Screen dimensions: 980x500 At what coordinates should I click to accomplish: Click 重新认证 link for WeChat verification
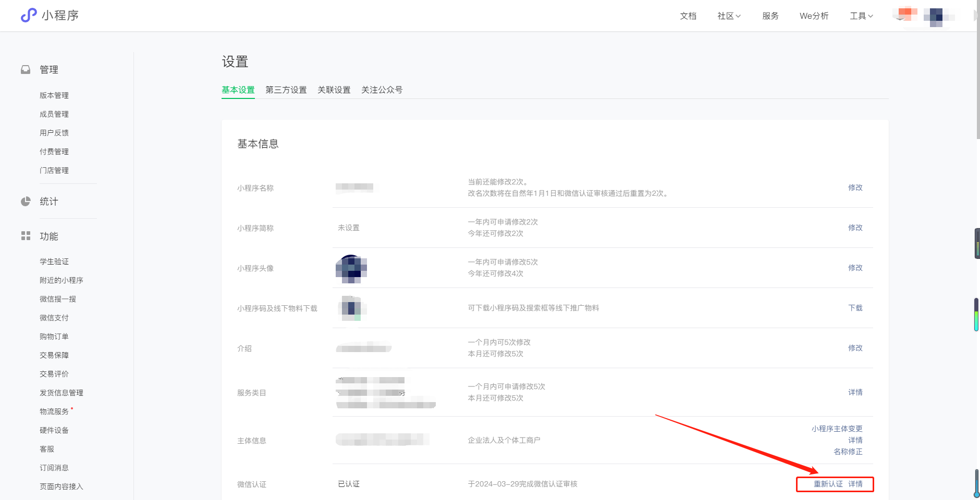pyautogui.click(x=828, y=484)
